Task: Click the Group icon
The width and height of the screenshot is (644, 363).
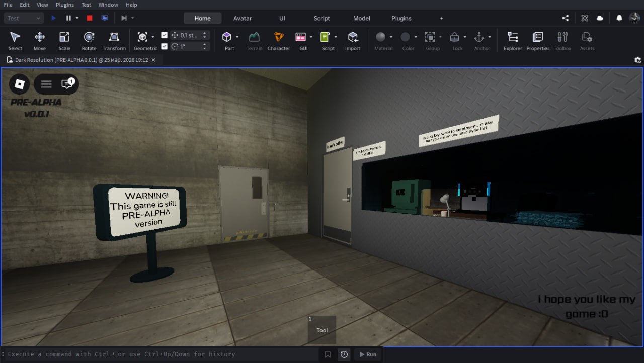Action: coord(430,37)
